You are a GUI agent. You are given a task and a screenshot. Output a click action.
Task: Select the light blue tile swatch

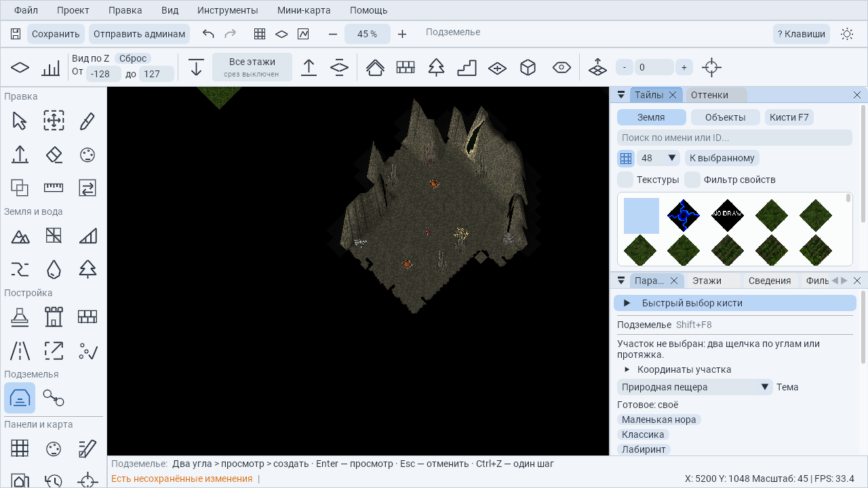click(642, 216)
